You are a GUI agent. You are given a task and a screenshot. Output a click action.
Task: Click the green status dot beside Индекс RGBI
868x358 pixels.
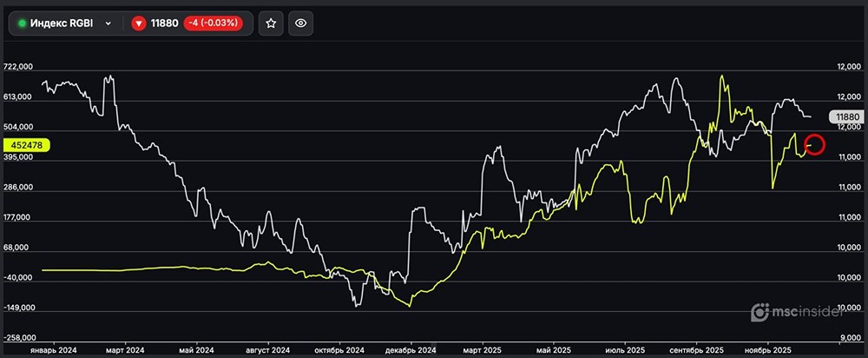[x=22, y=23]
